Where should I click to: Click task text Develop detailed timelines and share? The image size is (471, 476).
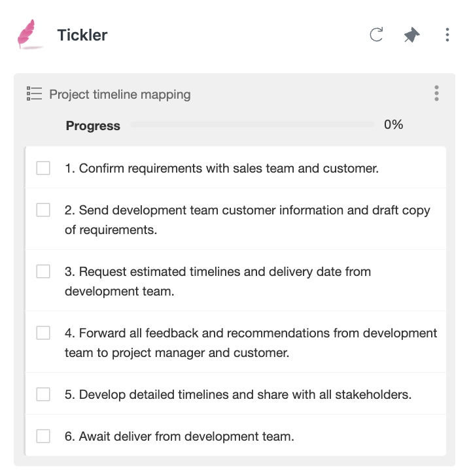click(x=238, y=395)
